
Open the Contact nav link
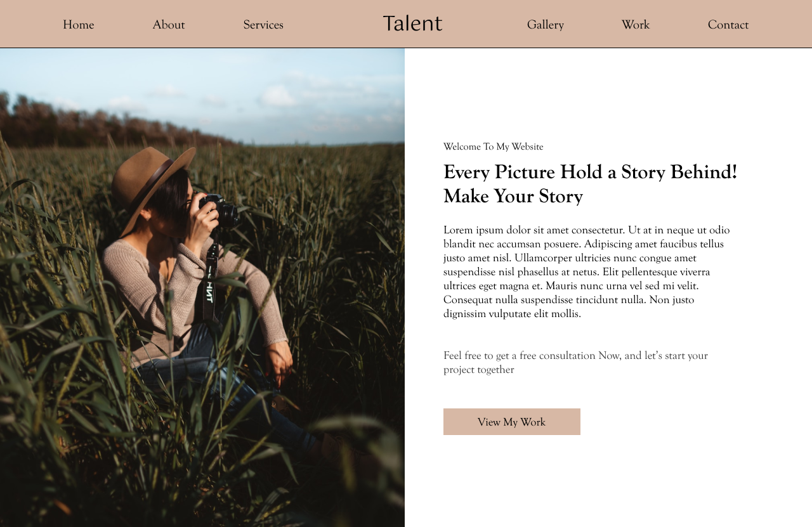728,25
